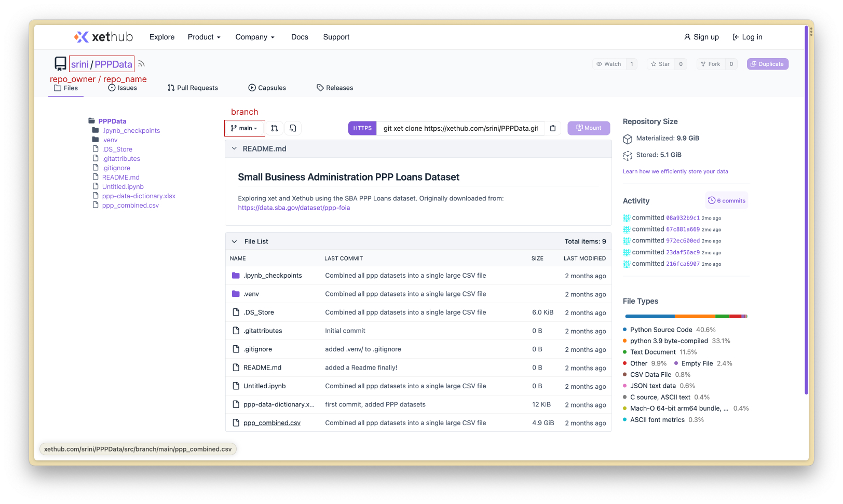Click the XetHub logo
Screen dimensions: 843x504
103,37
